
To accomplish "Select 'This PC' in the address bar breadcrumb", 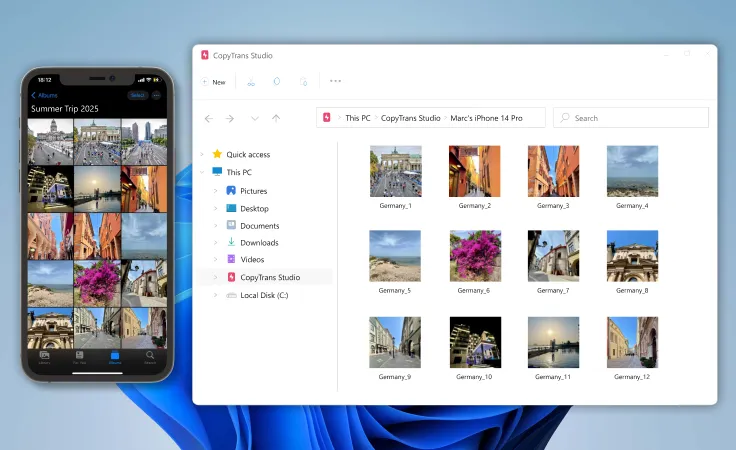I will pyautogui.click(x=358, y=118).
